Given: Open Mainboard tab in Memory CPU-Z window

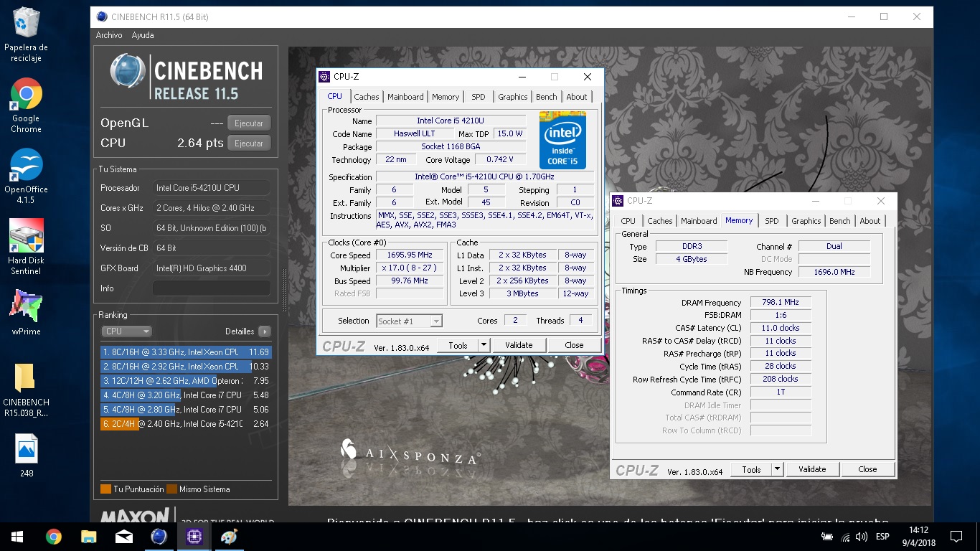Looking at the screenshot, I should click(699, 221).
